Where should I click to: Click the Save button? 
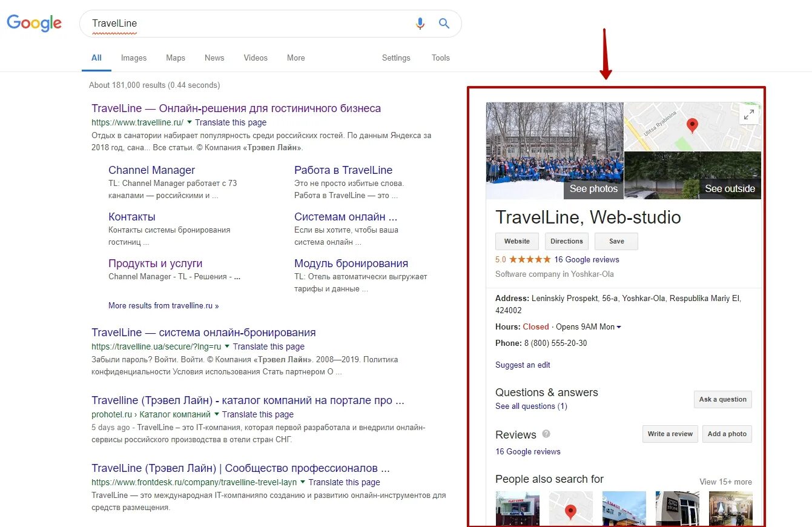click(x=616, y=241)
